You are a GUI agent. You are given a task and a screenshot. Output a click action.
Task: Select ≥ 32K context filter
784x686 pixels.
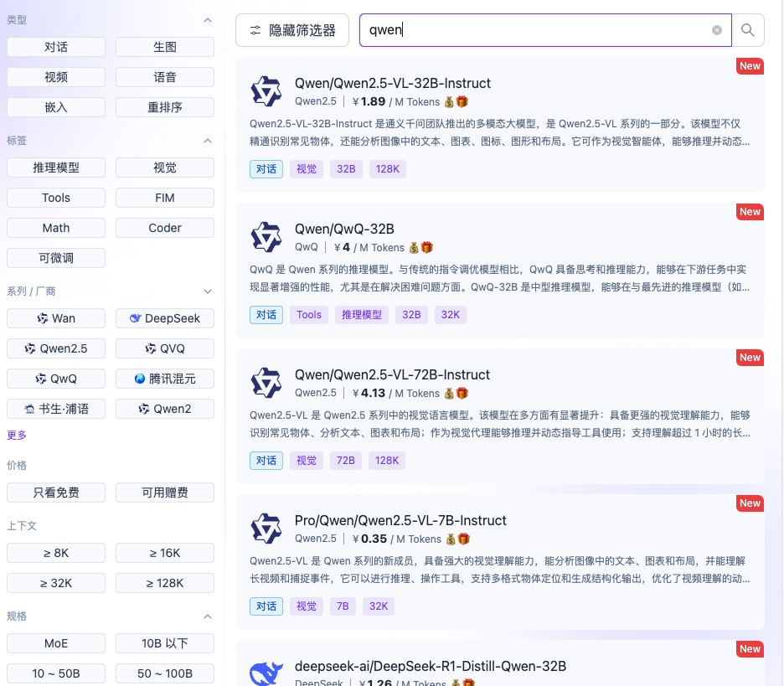[56, 583]
